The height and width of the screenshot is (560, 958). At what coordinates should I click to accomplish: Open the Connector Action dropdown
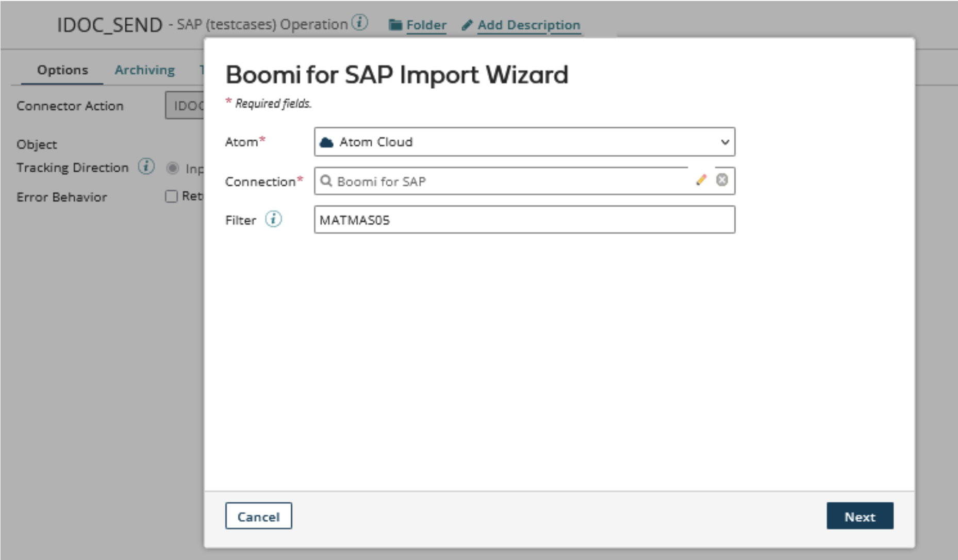click(x=185, y=106)
